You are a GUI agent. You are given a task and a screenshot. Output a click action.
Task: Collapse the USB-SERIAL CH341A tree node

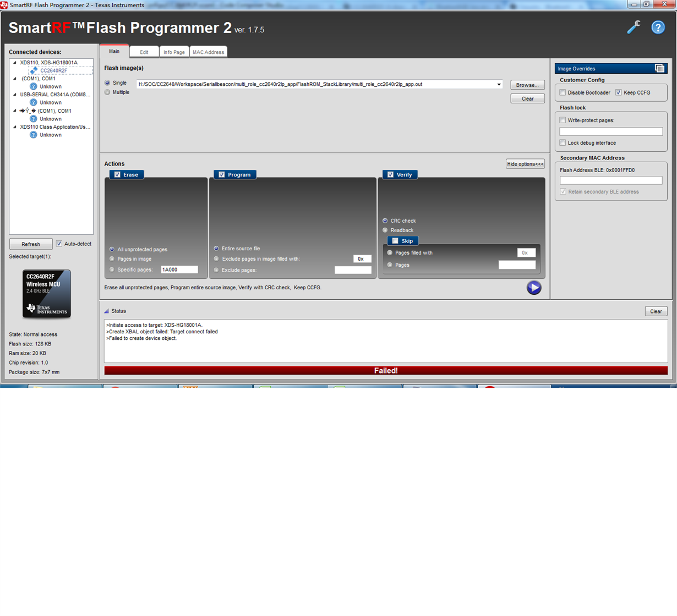click(15, 95)
